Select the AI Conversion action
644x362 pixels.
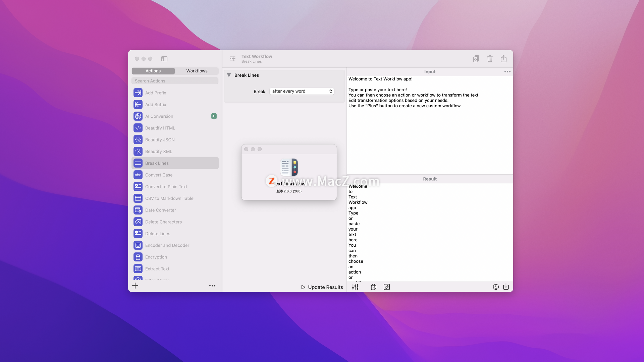(x=159, y=116)
